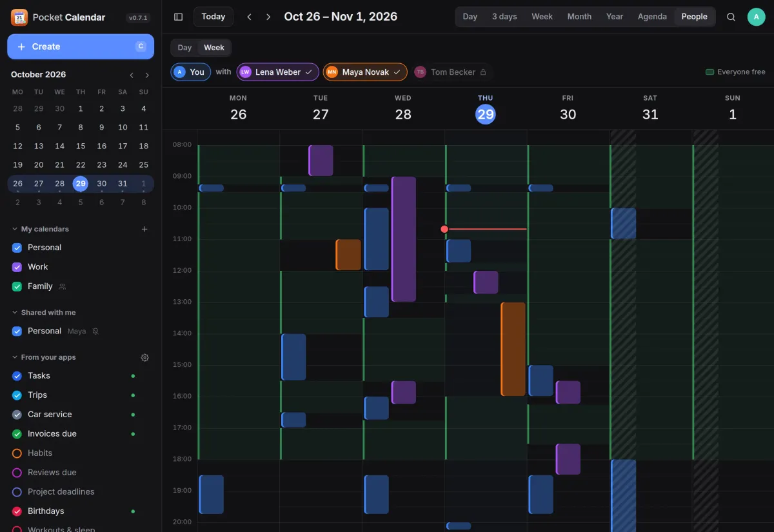Switch to Agenda view tab
The width and height of the screenshot is (774, 532).
[652, 17]
